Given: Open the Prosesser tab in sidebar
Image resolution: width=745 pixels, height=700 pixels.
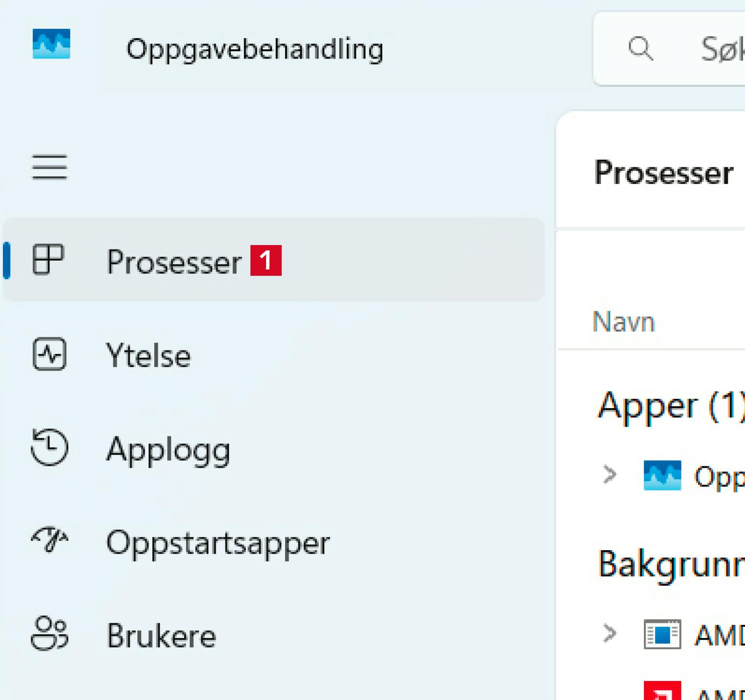Looking at the screenshot, I should tap(174, 262).
